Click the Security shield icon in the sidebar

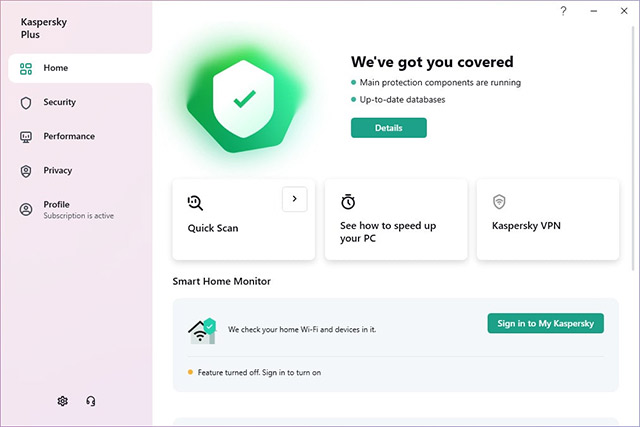[x=26, y=102]
